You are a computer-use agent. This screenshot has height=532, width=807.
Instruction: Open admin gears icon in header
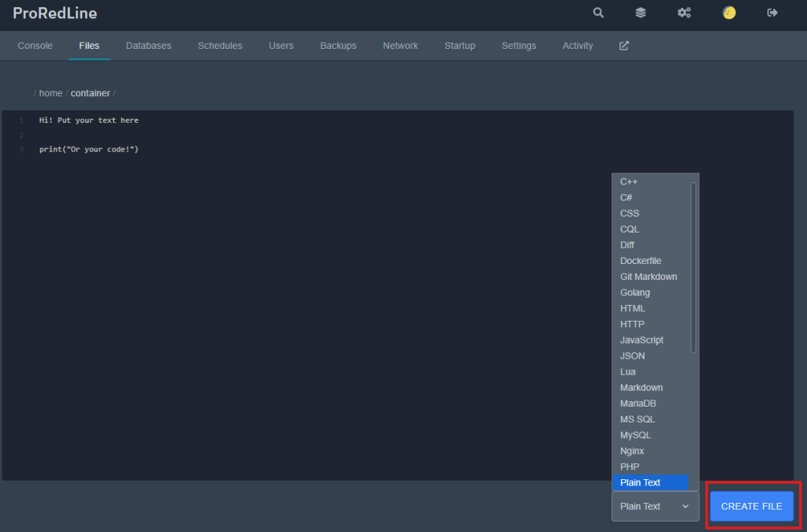(x=684, y=13)
